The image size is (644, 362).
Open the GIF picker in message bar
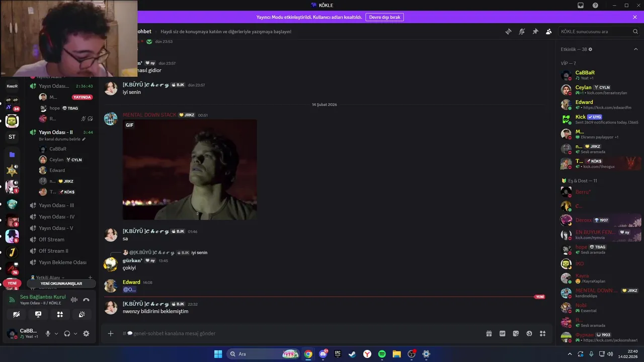[x=502, y=333]
